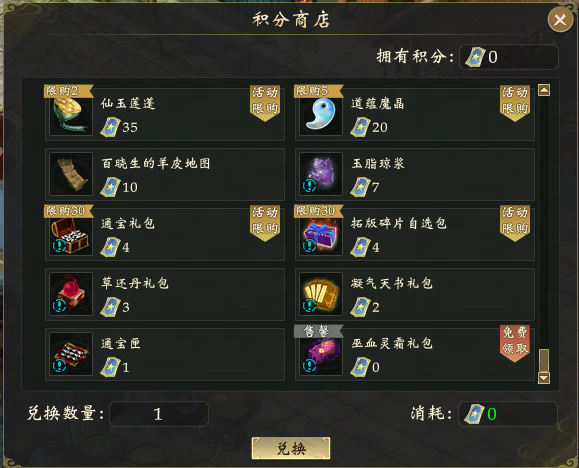Pick the 百晓生的羊皮地图 scroll icon

71,174
